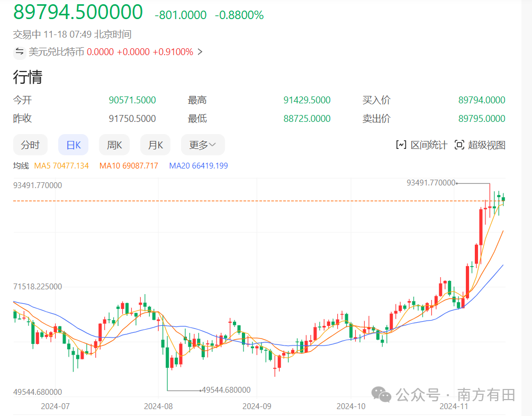Image resolution: width=532 pixels, height=416 pixels.
Task: Open the 月K monthly chart view
Action: (155, 144)
